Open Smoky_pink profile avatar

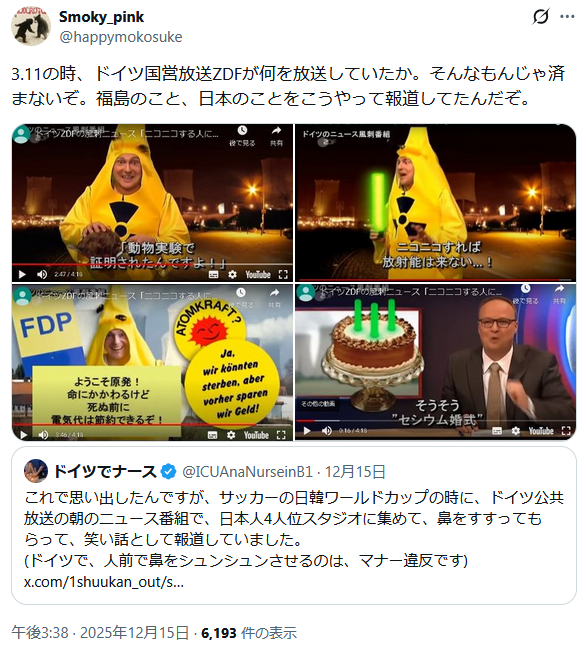[31, 26]
